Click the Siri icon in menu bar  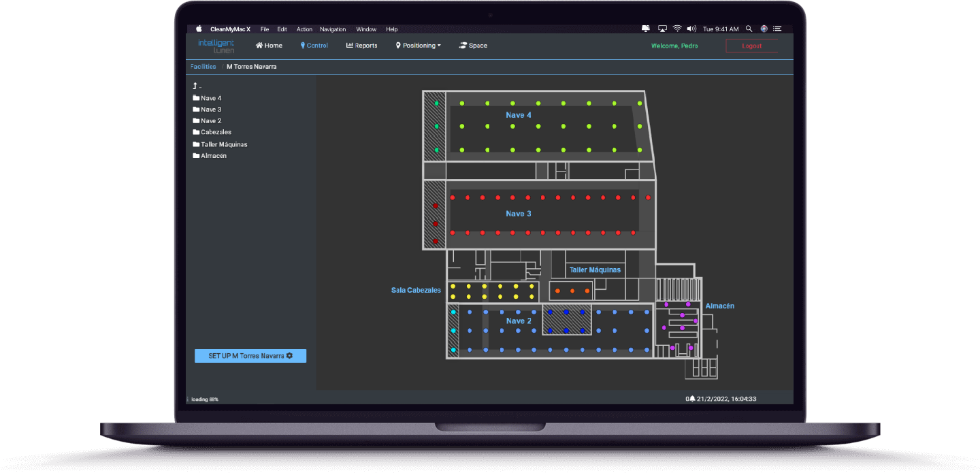click(x=764, y=29)
